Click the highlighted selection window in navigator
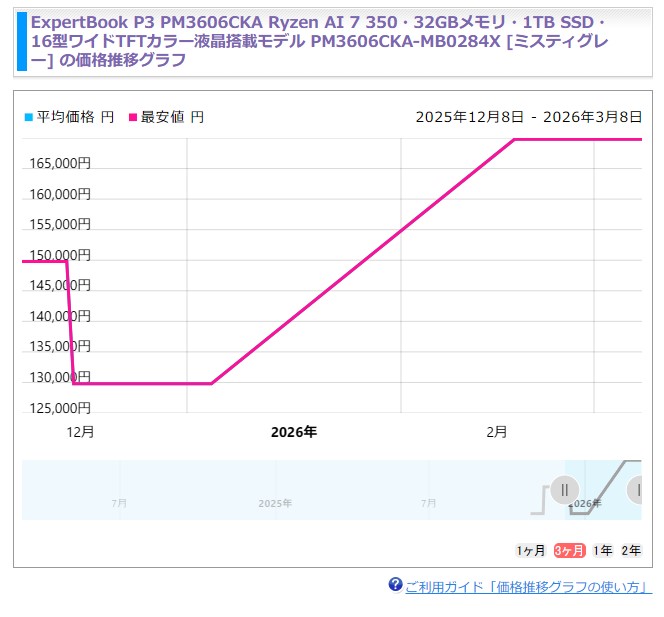Image resolution: width=664 pixels, height=617 pixels. pos(603,490)
